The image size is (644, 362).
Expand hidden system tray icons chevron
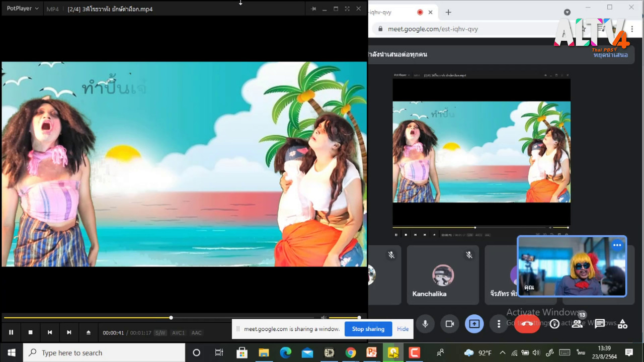click(x=502, y=352)
